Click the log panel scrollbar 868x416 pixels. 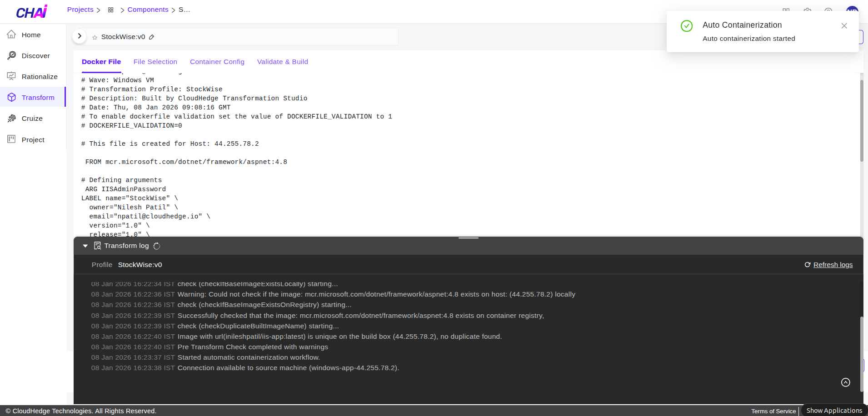862,354
